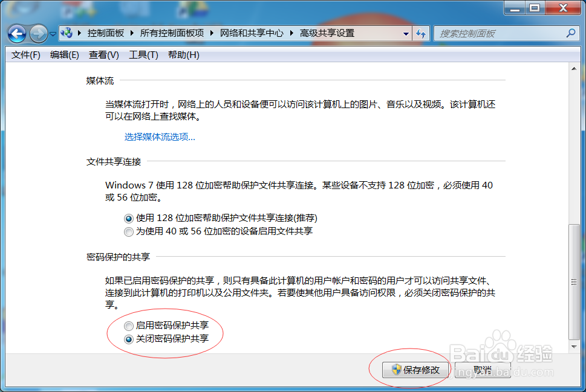
Task: Expand the arrow after 控制面板 breadcrumb
Action: (x=132, y=33)
